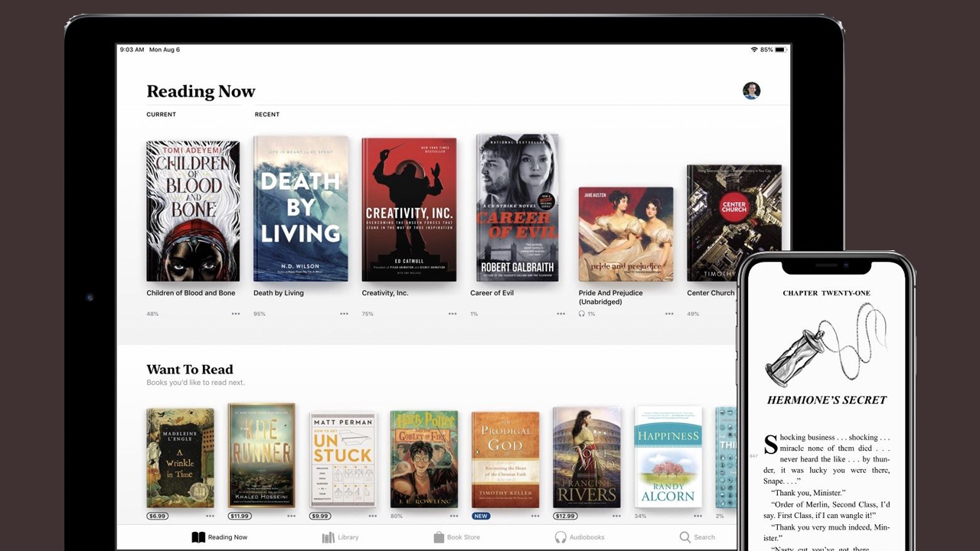Open A Voice in the Wind cover

[586, 458]
